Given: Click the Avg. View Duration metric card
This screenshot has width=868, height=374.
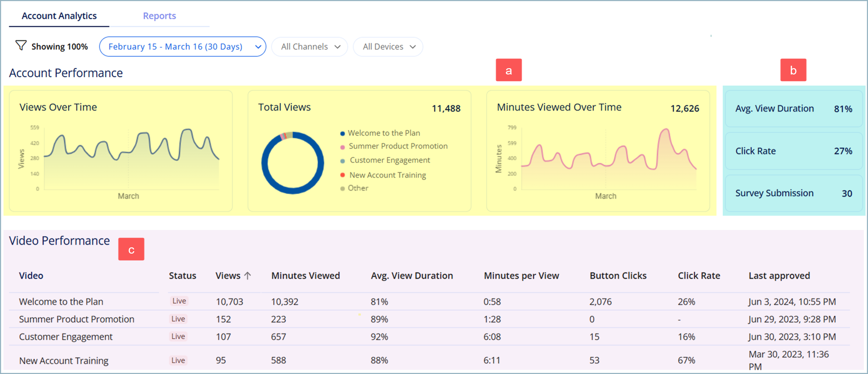Looking at the screenshot, I should coord(793,109).
